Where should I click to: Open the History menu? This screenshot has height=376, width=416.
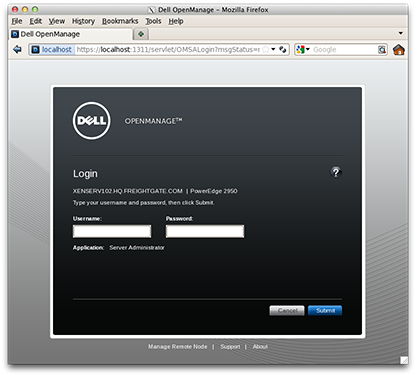pos(83,21)
